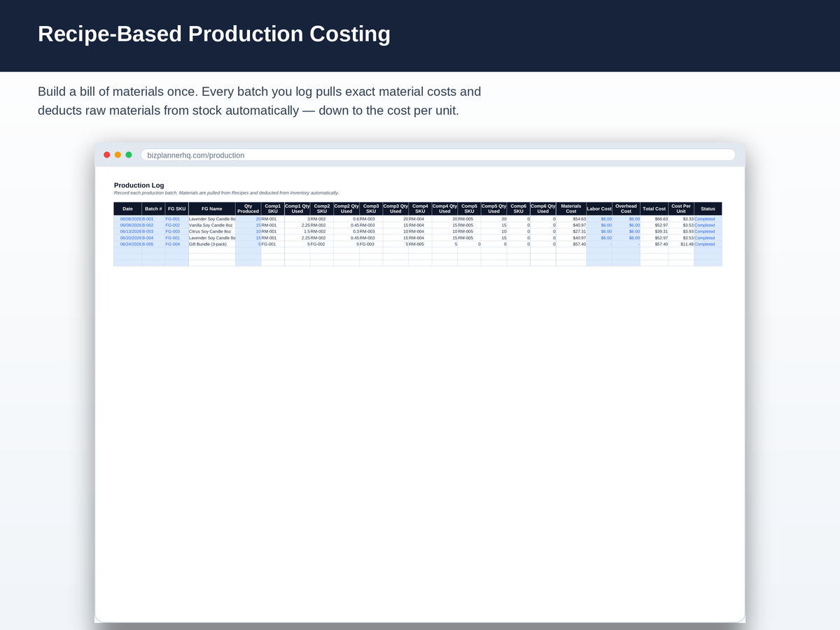Click Gift Bundle (3-pack) name cell

coord(212,244)
